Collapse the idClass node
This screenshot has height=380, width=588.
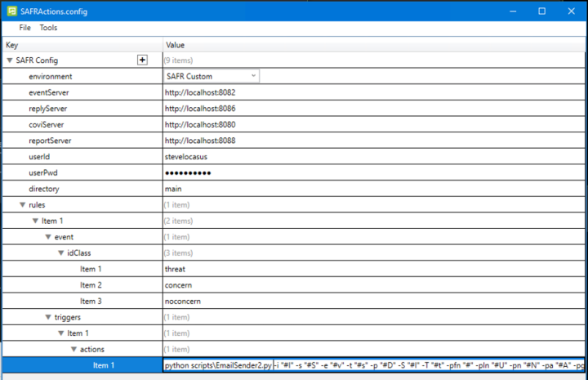(x=60, y=253)
